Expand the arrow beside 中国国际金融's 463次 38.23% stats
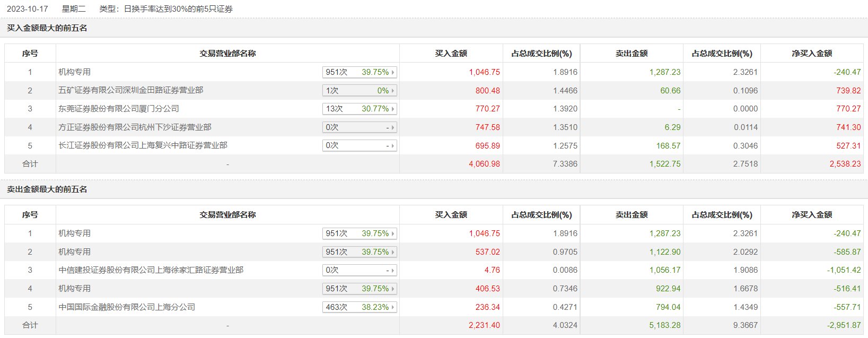Image resolution: width=868 pixels, height=338 pixels. point(393,307)
